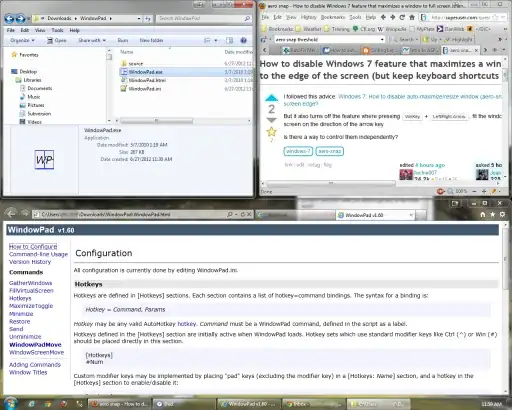Viewport: 512px width, 410px height.
Task: Upvote the Super User question
Action: click(272, 98)
